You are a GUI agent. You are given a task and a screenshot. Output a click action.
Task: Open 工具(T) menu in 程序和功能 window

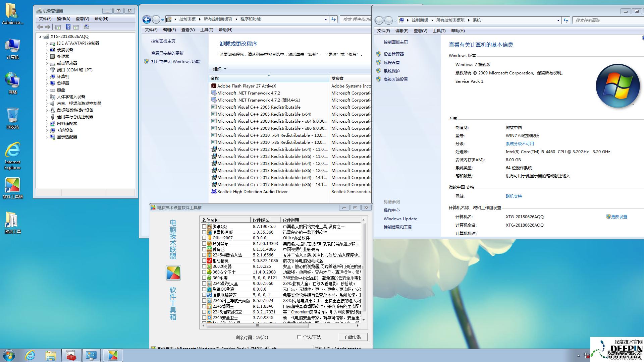pos(207,30)
